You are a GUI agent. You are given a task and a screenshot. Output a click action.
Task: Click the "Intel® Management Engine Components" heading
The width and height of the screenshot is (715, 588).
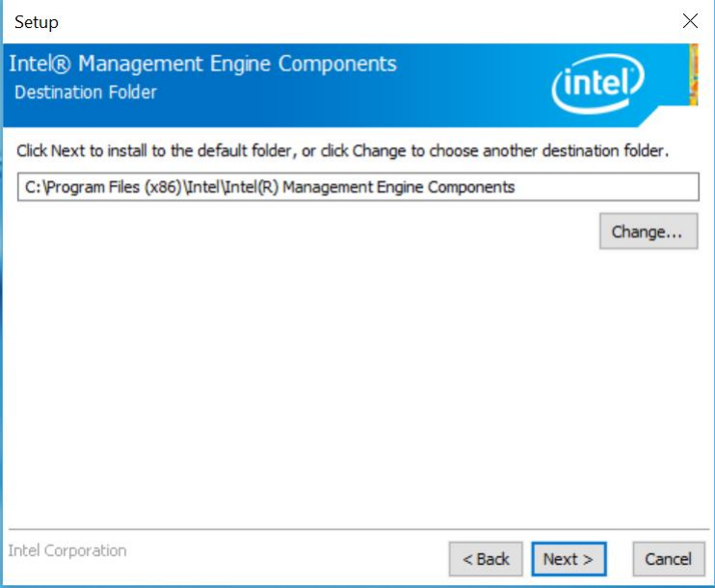click(202, 65)
